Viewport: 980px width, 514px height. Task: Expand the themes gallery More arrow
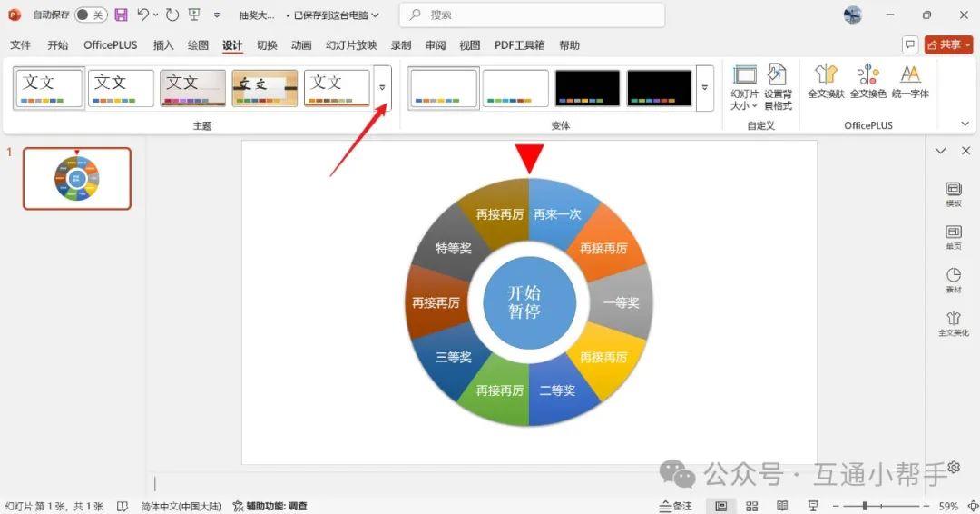(x=383, y=88)
